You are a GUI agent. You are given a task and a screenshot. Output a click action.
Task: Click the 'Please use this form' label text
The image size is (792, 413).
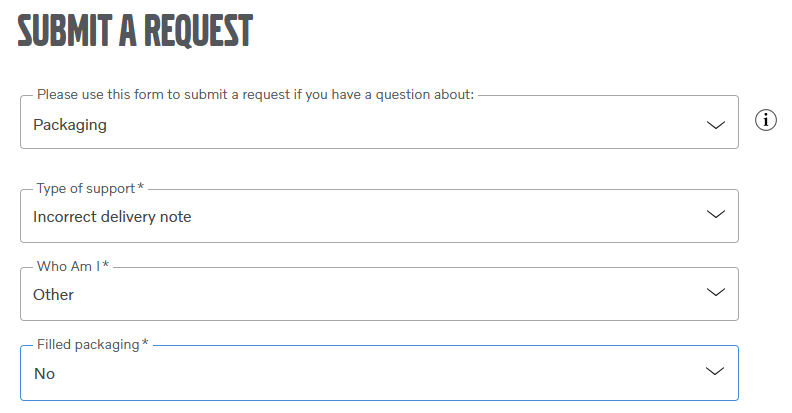coord(255,94)
